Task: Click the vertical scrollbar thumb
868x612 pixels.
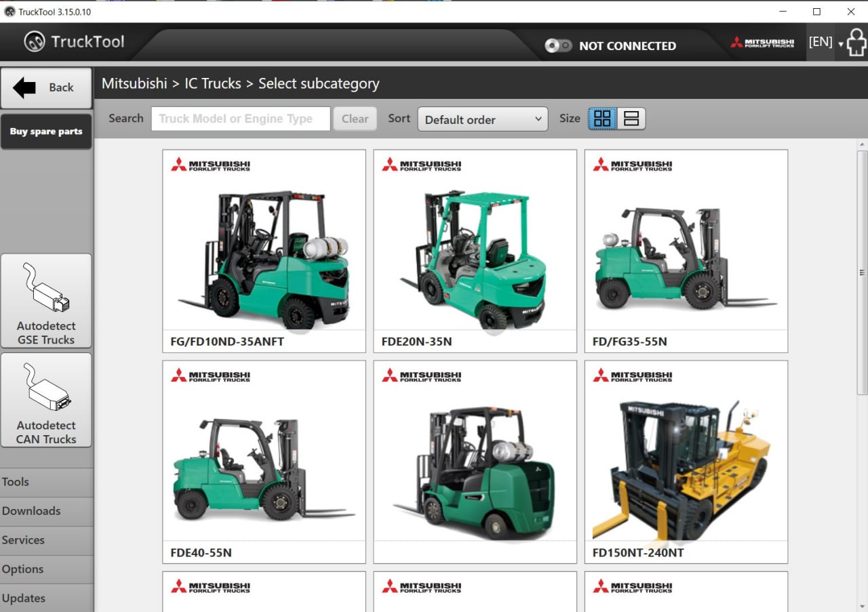Action: (862, 271)
